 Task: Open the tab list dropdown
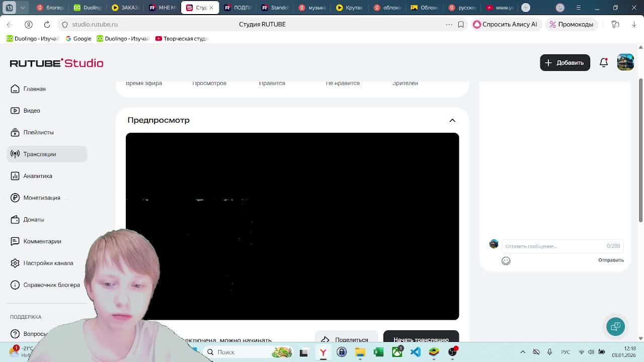[x=23, y=8]
